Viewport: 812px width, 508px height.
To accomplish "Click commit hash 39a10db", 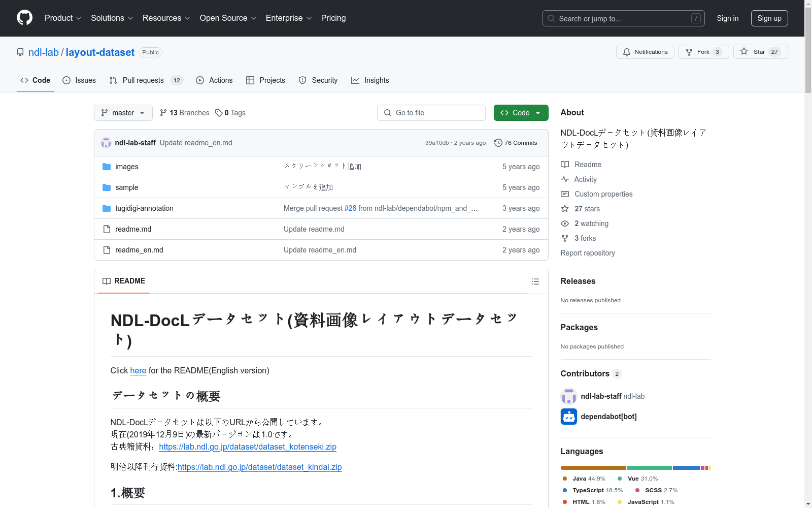I will tap(437, 143).
